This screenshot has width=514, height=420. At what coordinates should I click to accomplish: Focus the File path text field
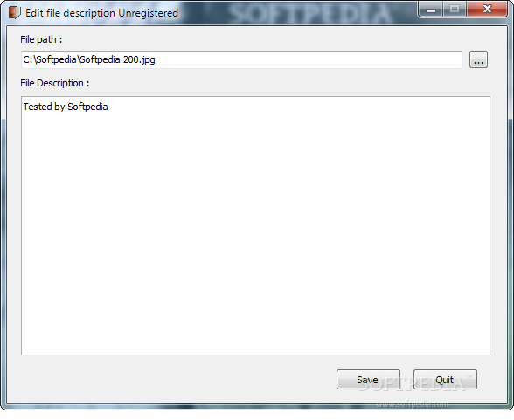tap(241, 59)
